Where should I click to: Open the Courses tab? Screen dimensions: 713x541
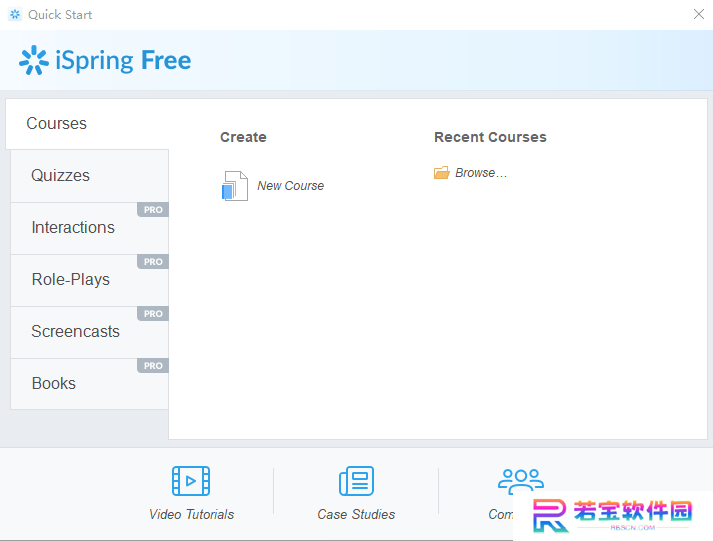[87, 124]
